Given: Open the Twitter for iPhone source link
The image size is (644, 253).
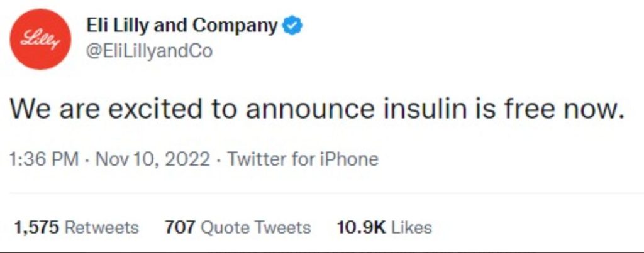Looking at the screenshot, I should tap(303, 159).
